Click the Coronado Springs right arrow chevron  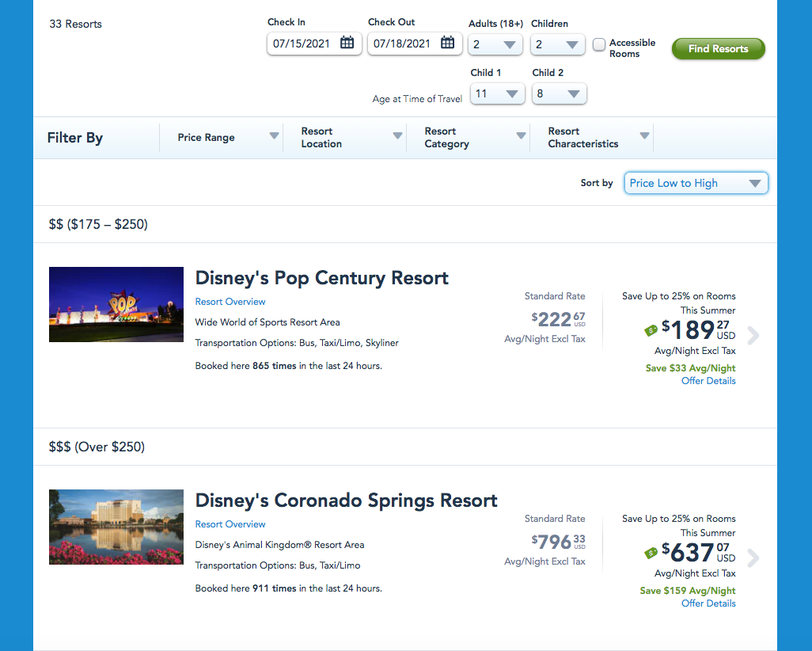[753, 558]
